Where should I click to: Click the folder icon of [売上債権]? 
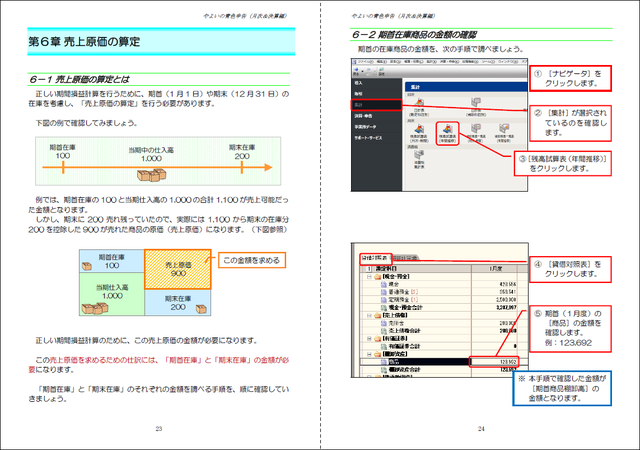[x=378, y=315]
